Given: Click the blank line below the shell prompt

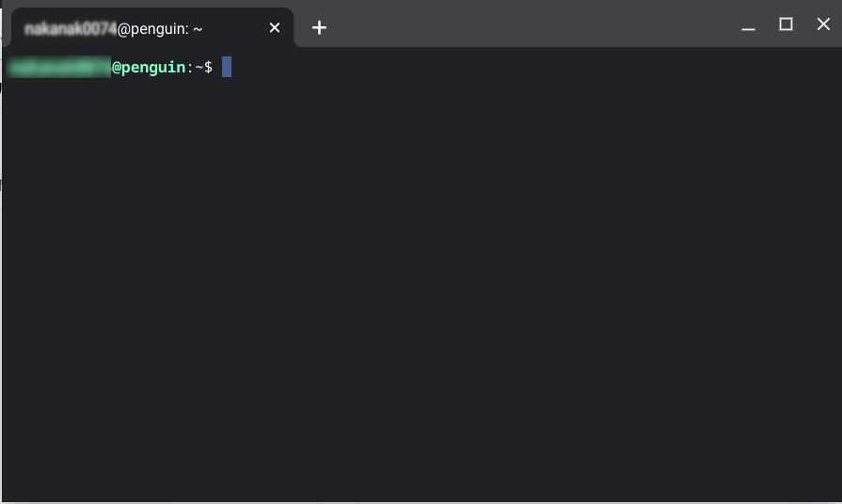Looking at the screenshot, I should [421, 88].
